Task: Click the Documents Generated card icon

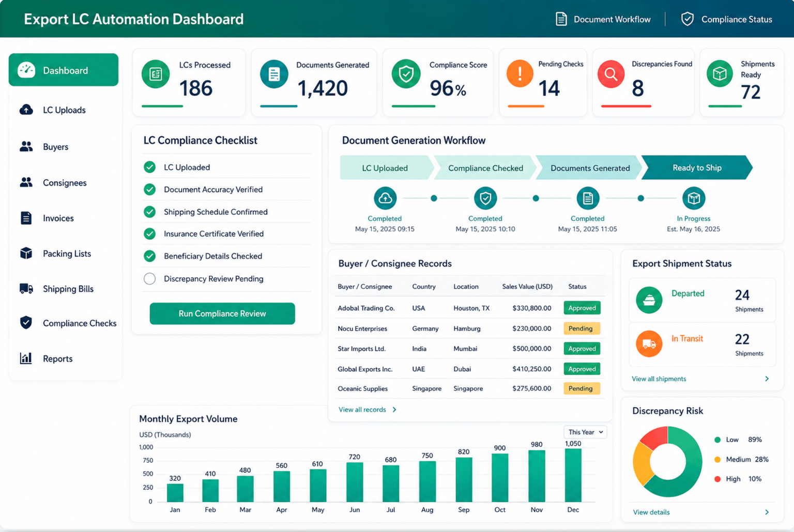Action: coord(274,74)
